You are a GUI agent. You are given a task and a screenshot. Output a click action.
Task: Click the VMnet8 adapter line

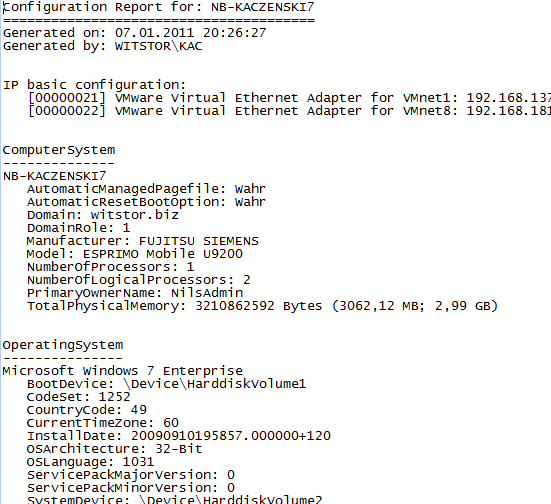[289, 111]
